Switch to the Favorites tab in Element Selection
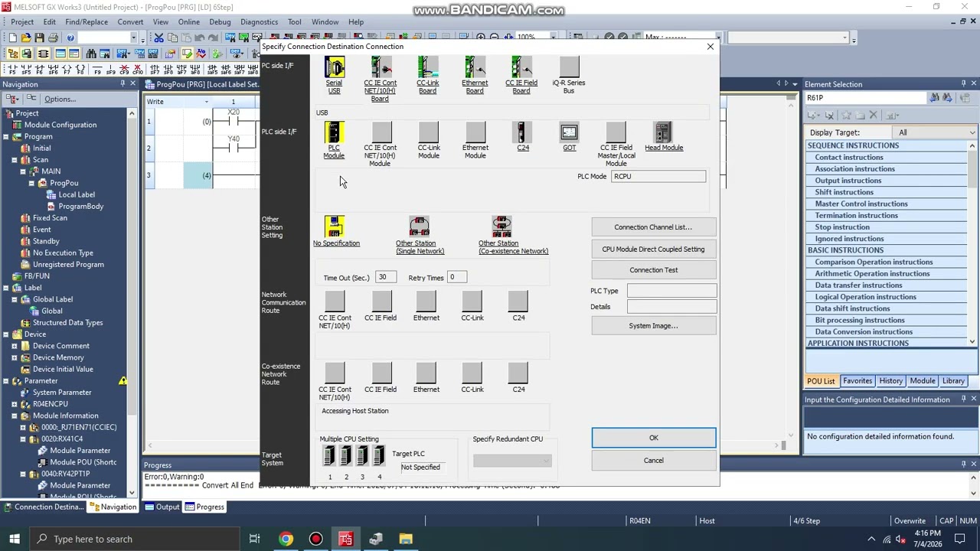Image resolution: width=980 pixels, height=551 pixels. (x=857, y=381)
